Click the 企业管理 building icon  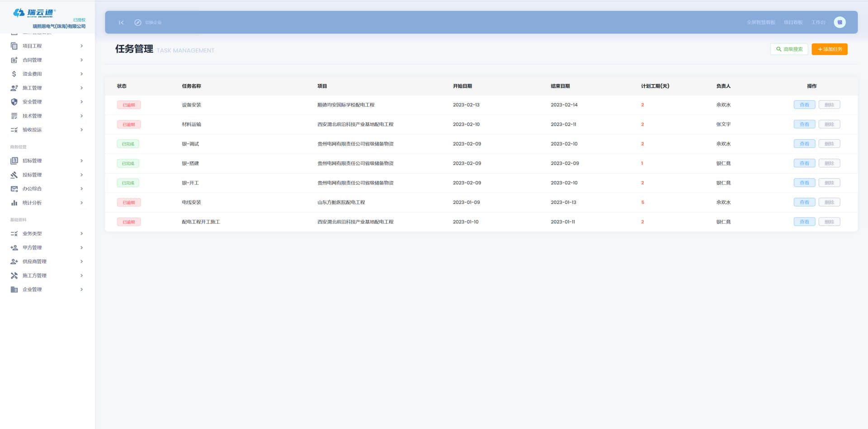coord(14,289)
